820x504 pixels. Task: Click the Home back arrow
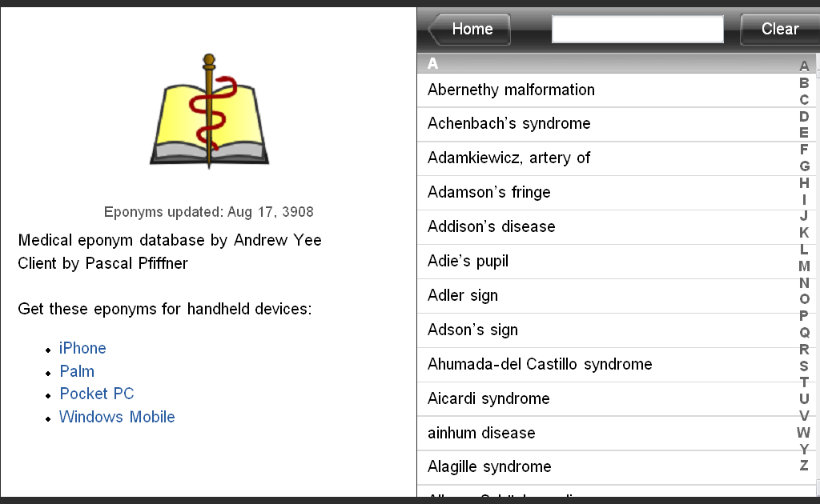[x=438, y=29]
